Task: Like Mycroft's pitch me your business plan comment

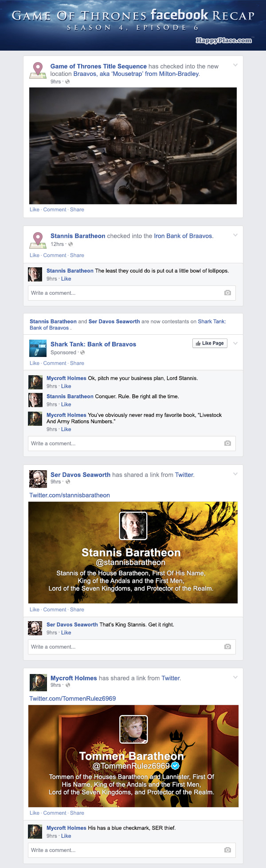Action: (66, 386)
